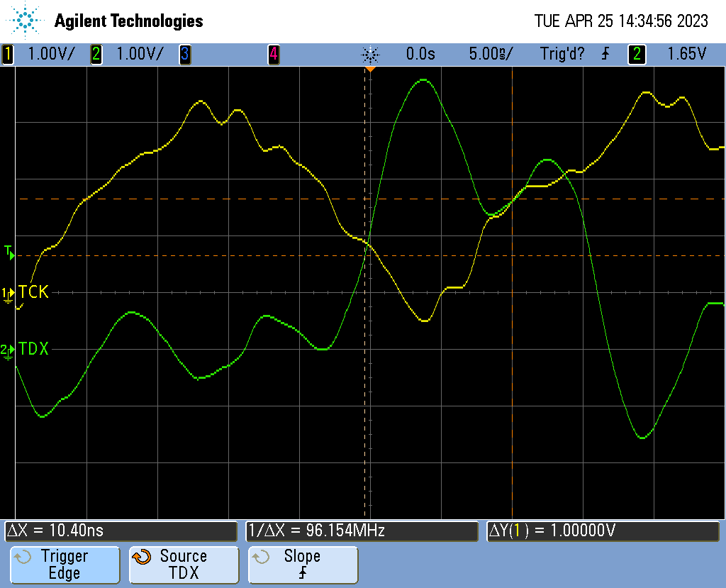This screenshot has width=726, height=588.
Task: Click the green T trigger level marker
Action: click(9, 250)
